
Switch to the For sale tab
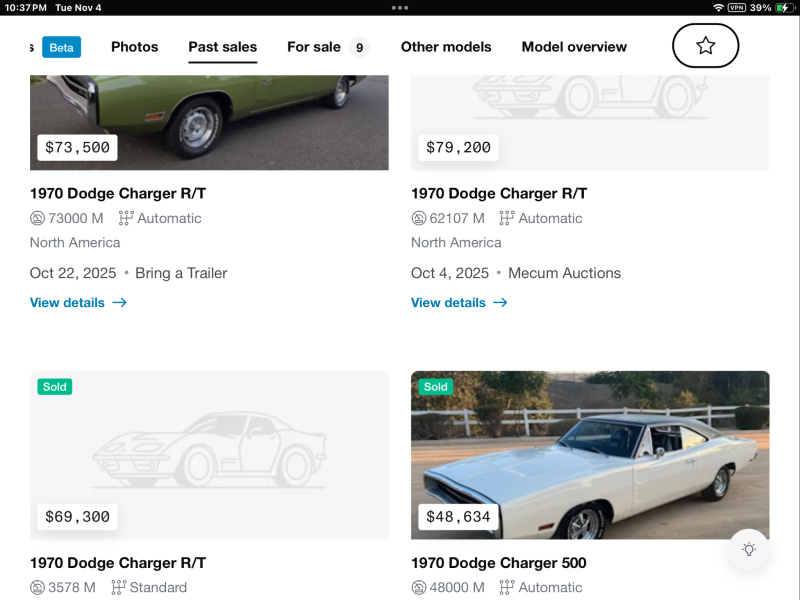pos(314,47)
